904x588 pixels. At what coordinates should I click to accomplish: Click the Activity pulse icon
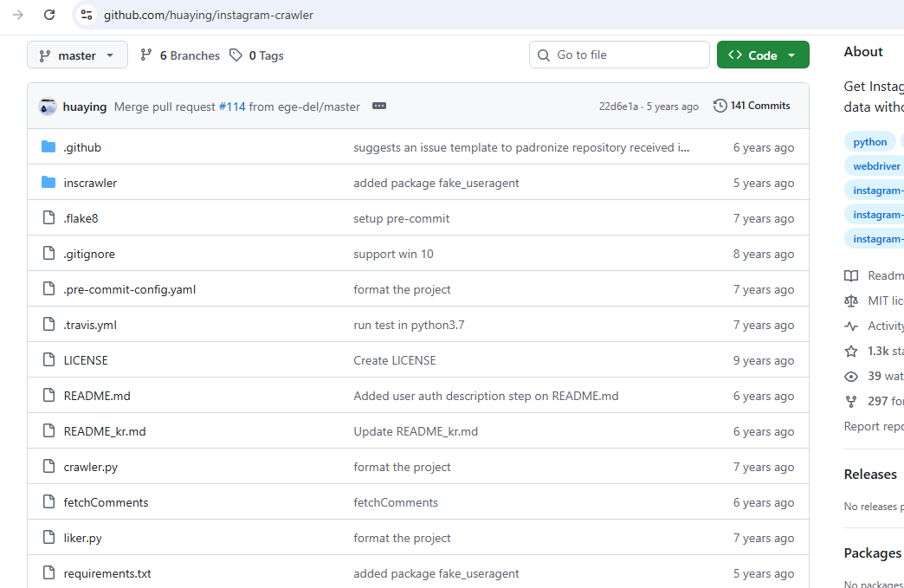tap(851, 326)
